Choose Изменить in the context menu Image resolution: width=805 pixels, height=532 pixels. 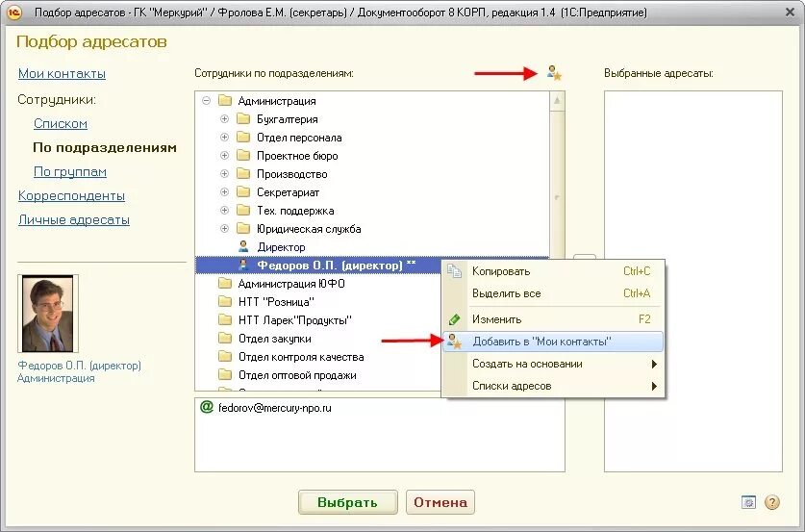coord(553,319)
